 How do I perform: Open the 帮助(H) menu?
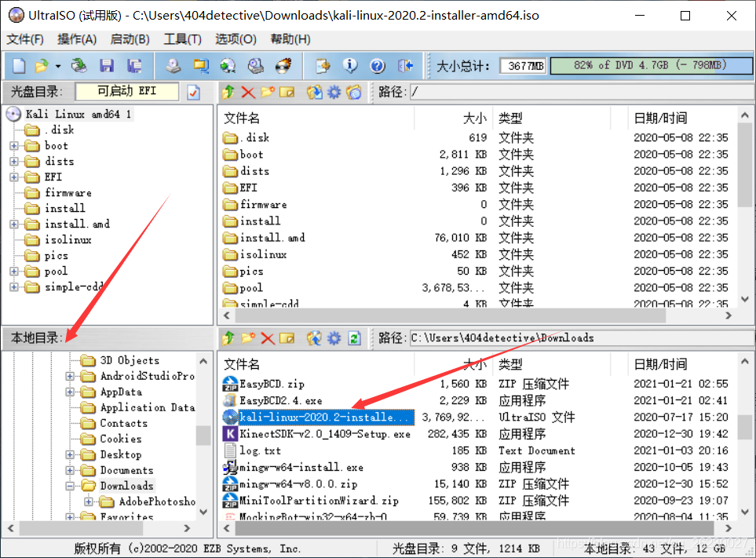(290, 39)
